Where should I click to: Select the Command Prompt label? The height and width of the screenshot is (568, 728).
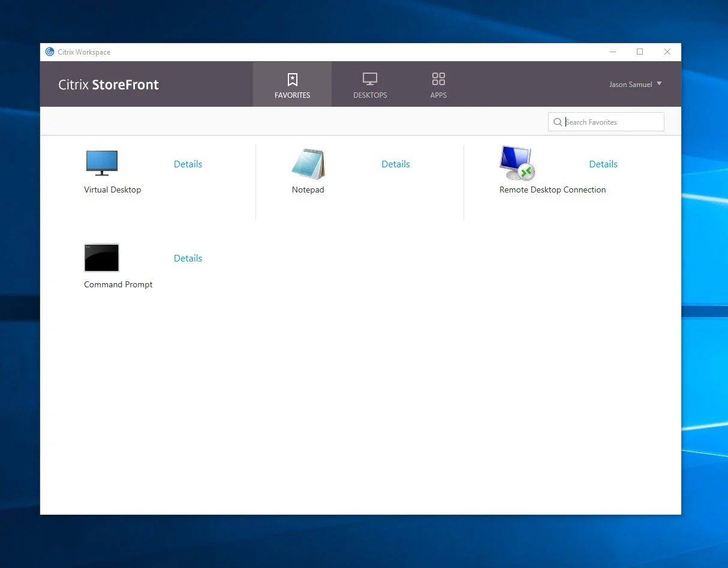pos(118,284)
